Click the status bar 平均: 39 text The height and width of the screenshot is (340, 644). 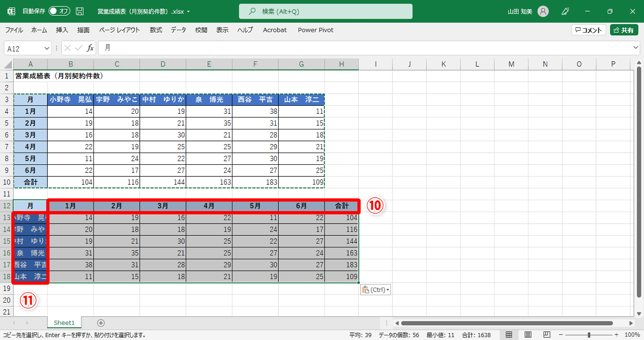tap(360, 335)
